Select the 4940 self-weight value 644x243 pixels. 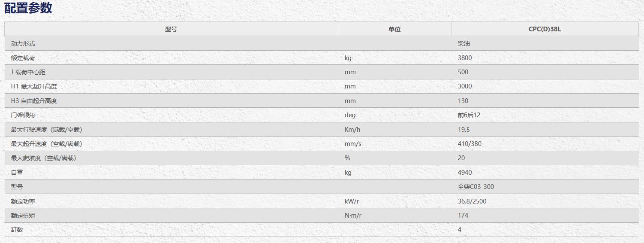(x=465, y=173)
